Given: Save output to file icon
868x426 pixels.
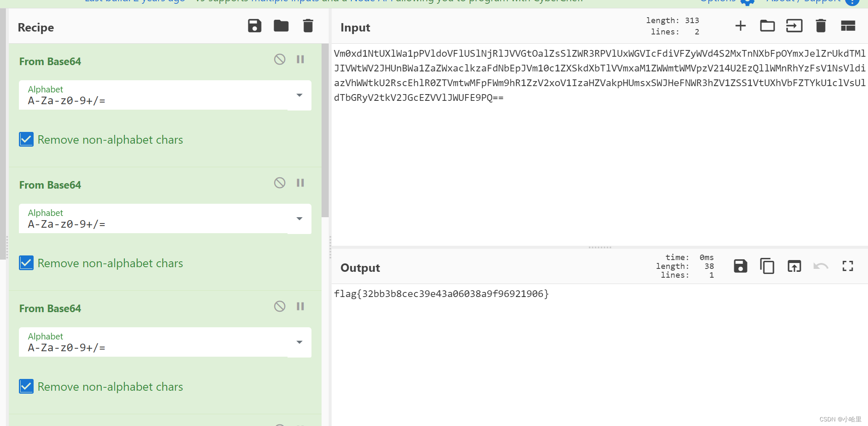Looking at the screenshot, I should click(741, 266).
